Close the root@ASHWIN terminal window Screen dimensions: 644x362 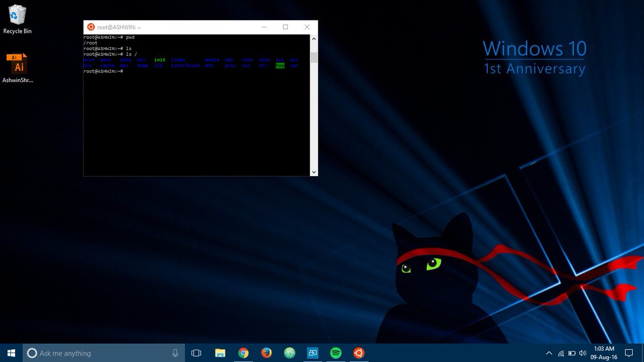pos(307,27)
